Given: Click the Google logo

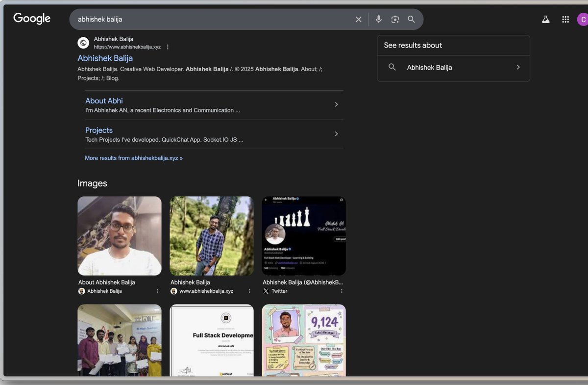Looking at the screenshot, I should [32, 19].
